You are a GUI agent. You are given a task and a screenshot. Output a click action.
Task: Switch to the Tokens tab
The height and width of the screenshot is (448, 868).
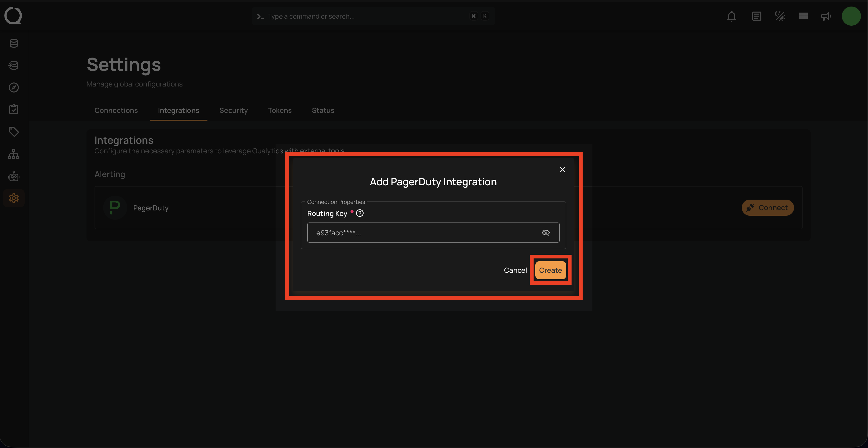click(280, 110)
